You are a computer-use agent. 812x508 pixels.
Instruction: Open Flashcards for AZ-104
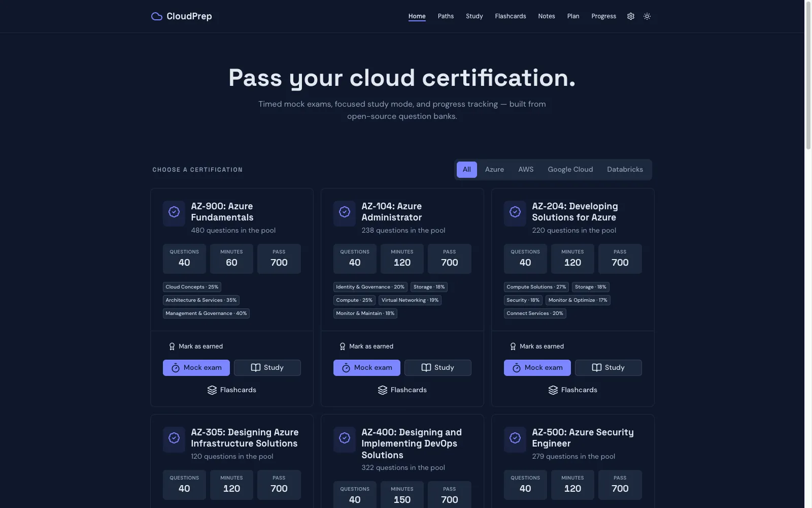click(x=402, y=390)
